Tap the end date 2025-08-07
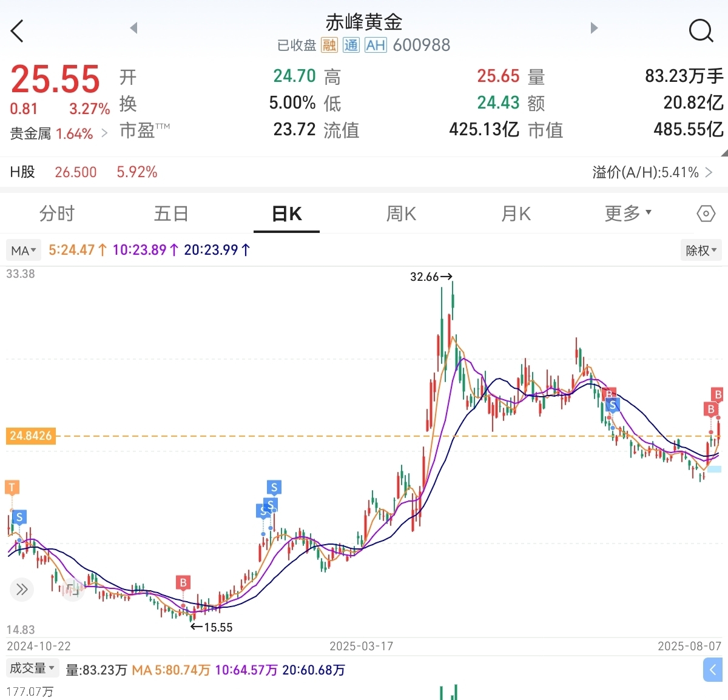 click(690, 646)
